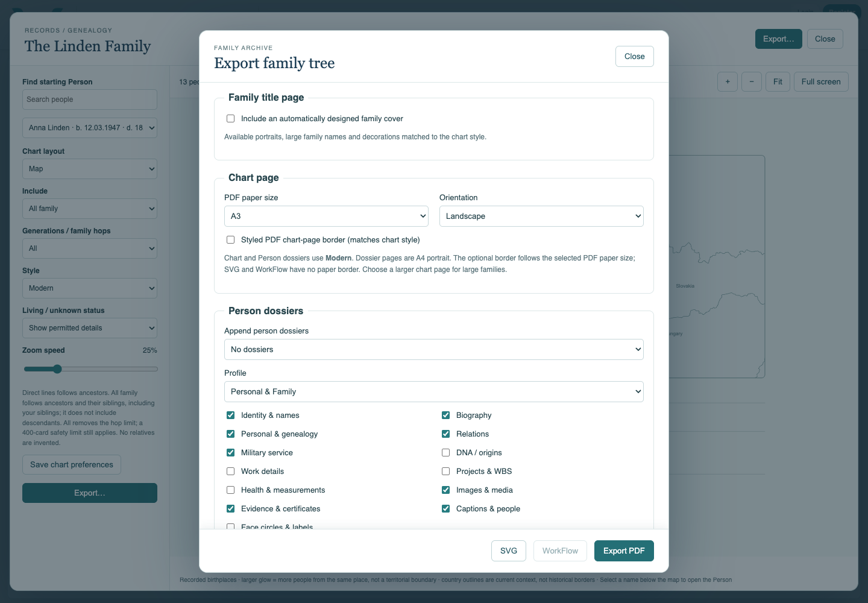
Task: Click the Search people field
Action: [x=90, y=99]
